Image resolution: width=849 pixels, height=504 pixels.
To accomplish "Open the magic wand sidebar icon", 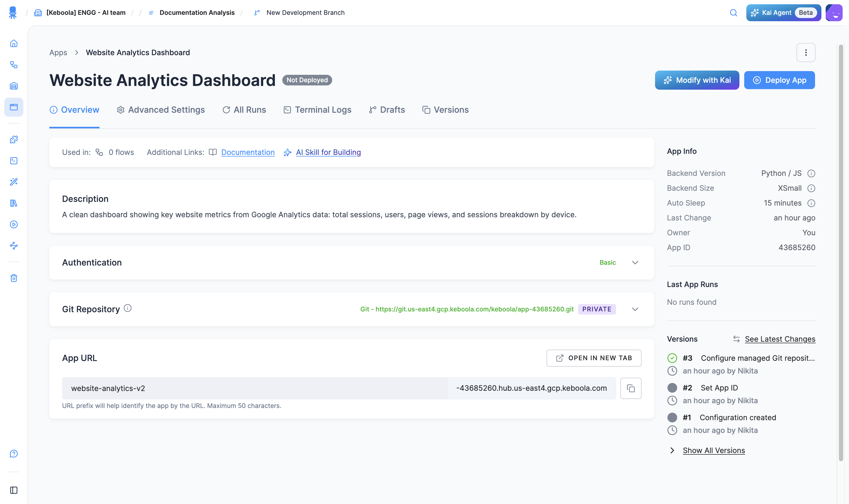I will point(14,182).
